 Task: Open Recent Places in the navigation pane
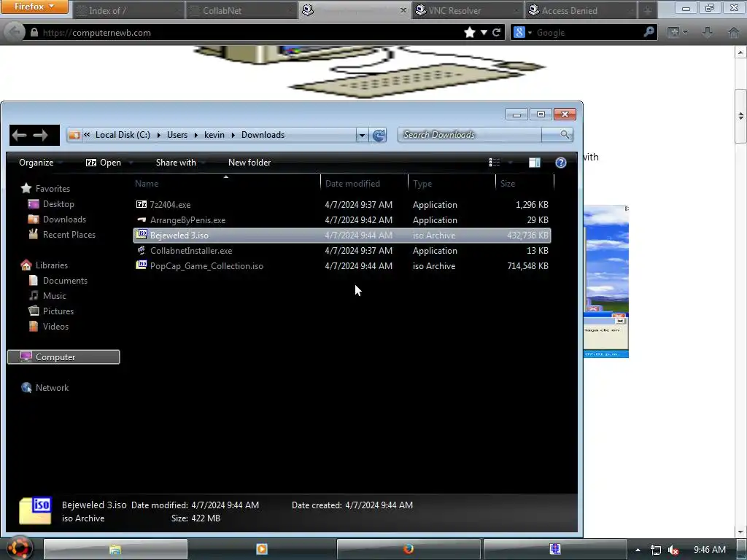pyautogui.click(x=69, y=234)
